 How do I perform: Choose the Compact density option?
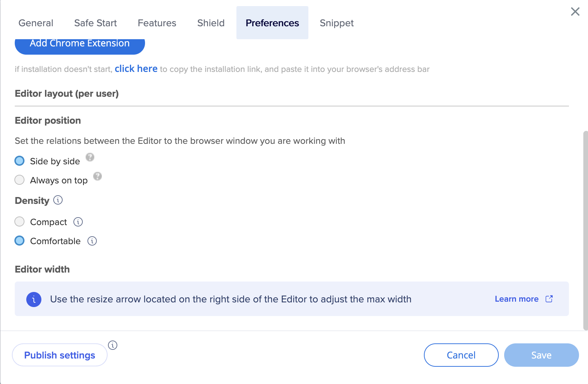(x=20, y=221)
